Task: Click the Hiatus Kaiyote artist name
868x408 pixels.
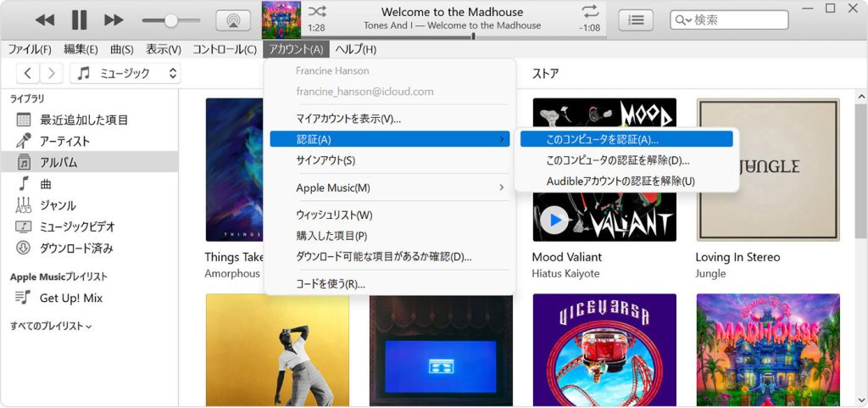Action: pyautogui.click(x=565, y=273)
